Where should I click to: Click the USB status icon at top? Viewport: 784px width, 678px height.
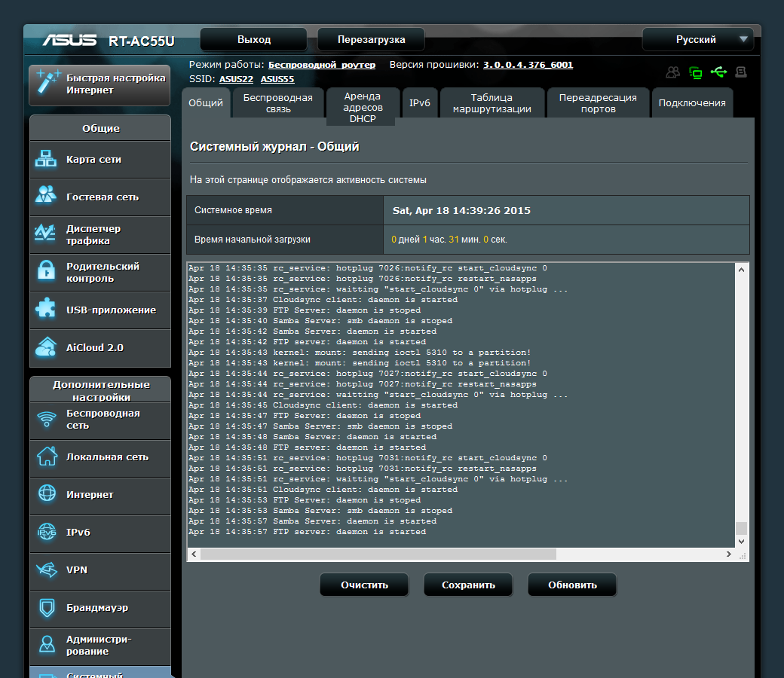[x=718, y=72]
